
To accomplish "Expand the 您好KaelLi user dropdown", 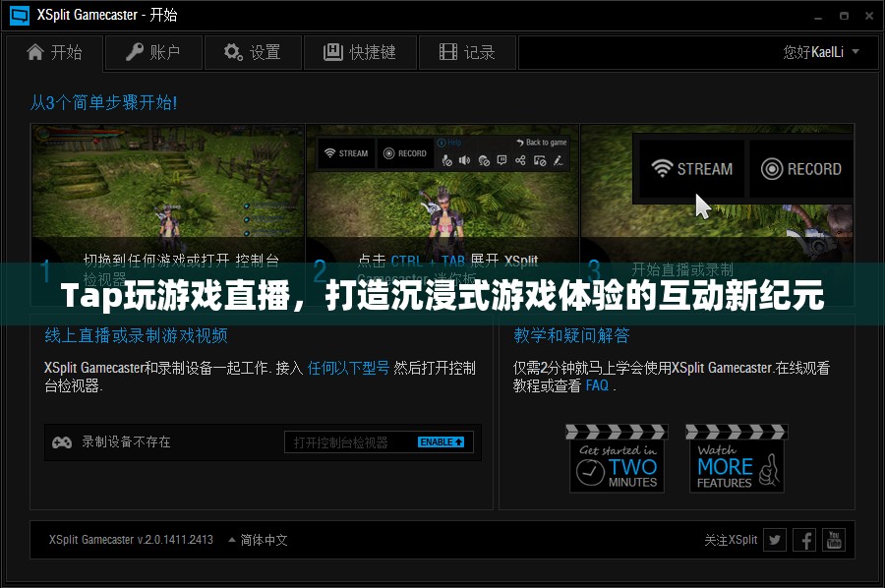I will [821, 52].
